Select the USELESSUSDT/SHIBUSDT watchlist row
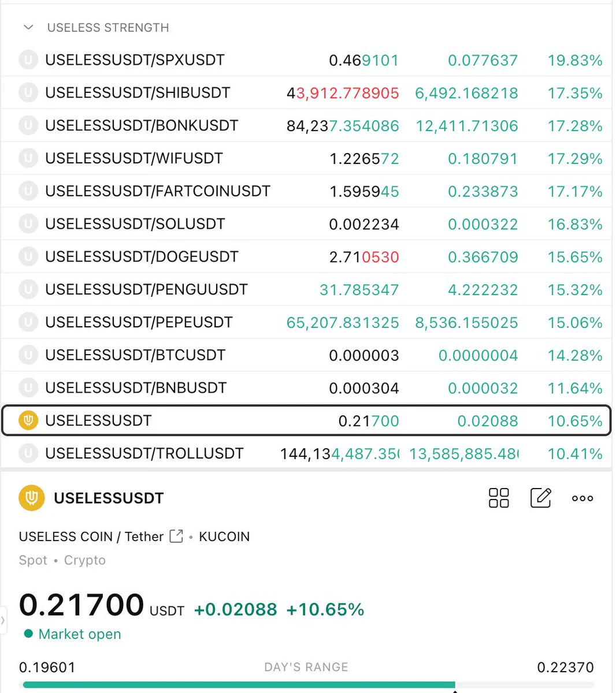 click(x=306, y=93)
